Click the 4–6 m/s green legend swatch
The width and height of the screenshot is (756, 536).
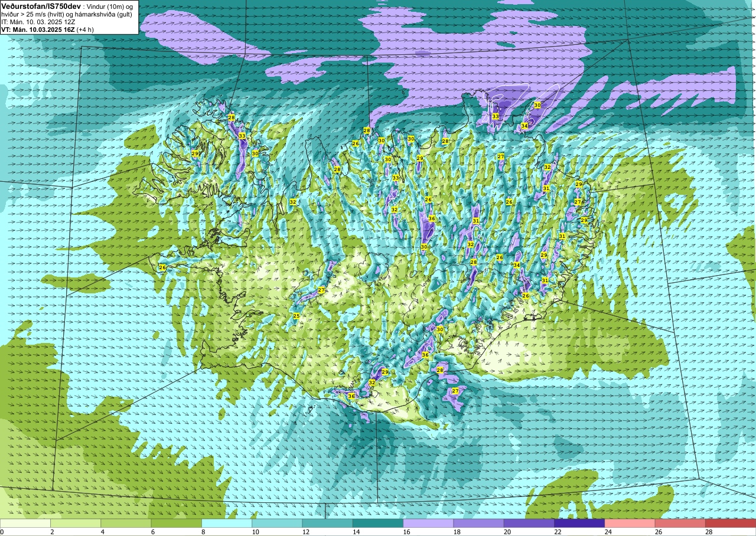click(x=126, y=523)
